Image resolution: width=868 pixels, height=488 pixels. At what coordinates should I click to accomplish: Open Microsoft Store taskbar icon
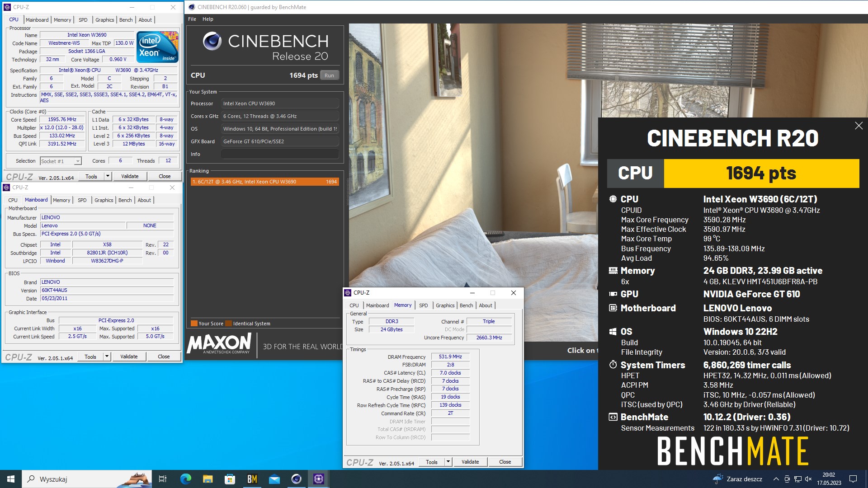point(230,479)
